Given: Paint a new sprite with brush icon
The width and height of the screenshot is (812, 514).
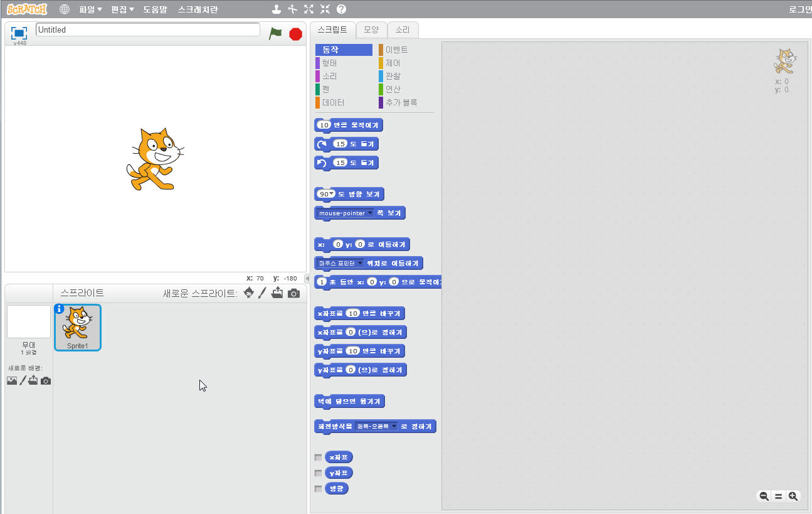Looking at the screenshot, I should point(262,293).
